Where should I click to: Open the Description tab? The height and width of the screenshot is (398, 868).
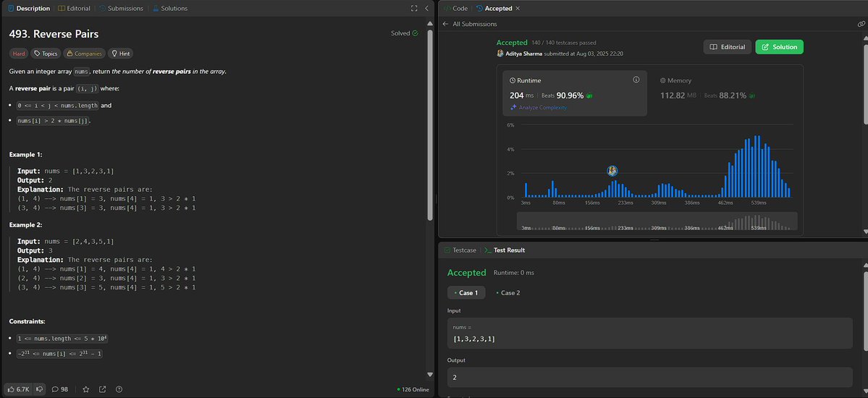[x=29, y=8]
